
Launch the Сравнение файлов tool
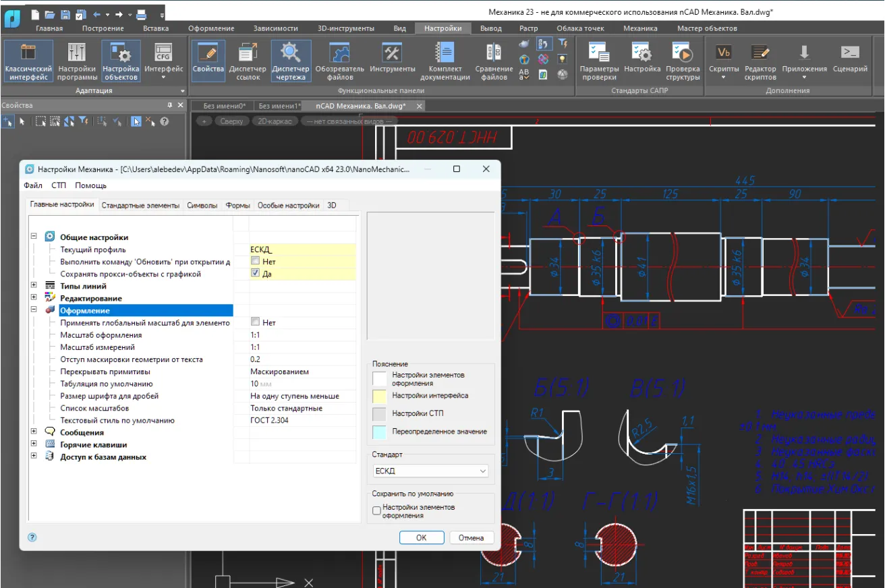click(x=494, y=61)
